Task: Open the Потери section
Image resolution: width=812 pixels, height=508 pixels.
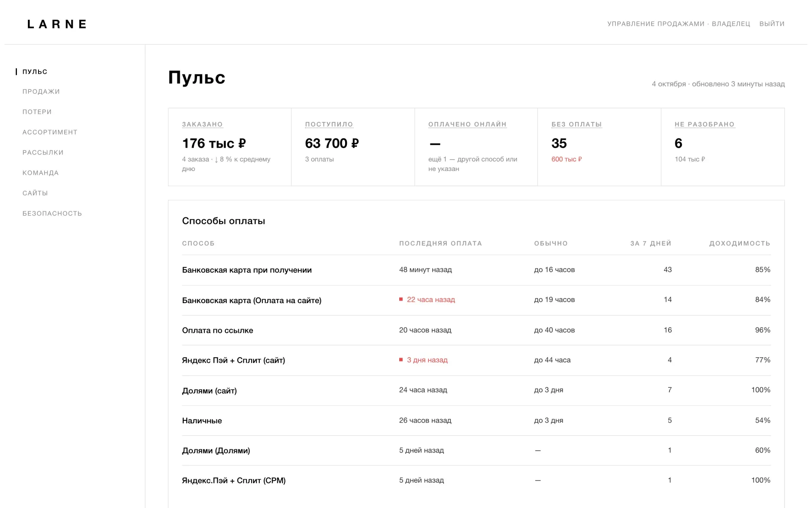Action: click(37, 112)
